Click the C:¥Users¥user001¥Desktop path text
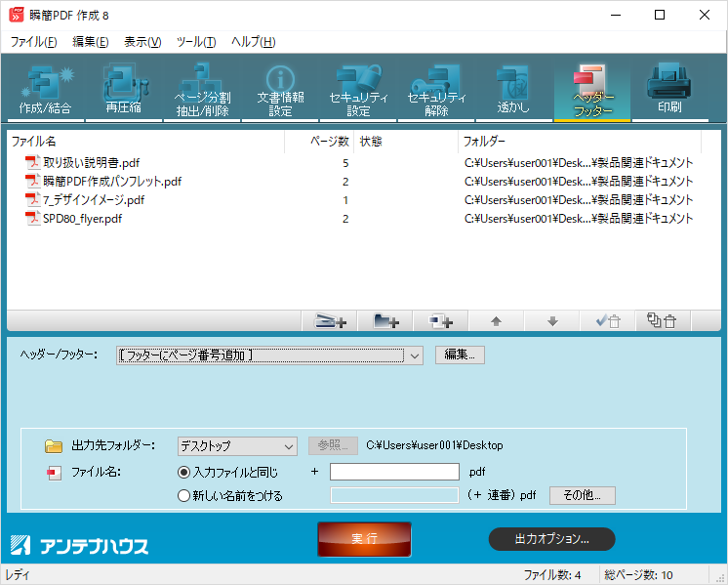 434,445
